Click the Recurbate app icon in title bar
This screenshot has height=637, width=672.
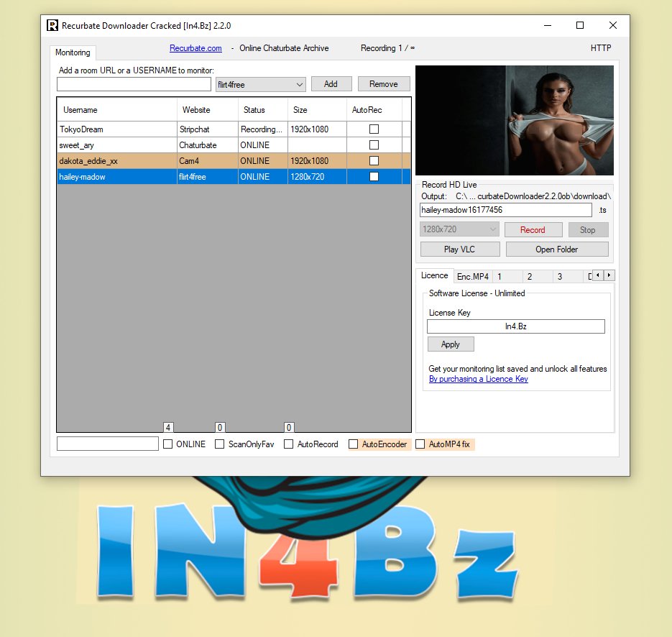click(52, 25)
